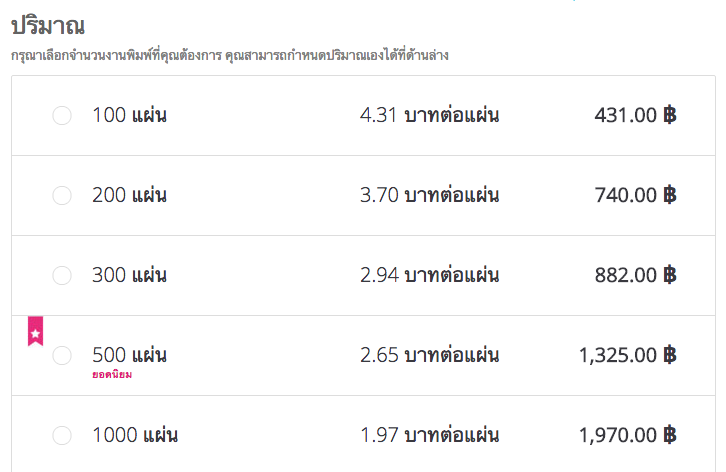Click the 100 แผ่น quantity label
Viewport: 726px width, 472px height.
(x=129, y=116)
